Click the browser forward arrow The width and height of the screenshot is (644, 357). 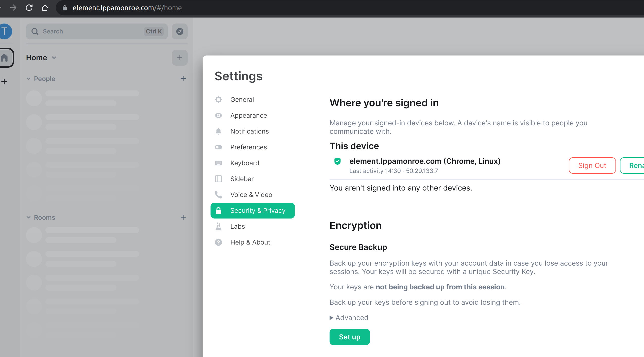click(13, 8)
